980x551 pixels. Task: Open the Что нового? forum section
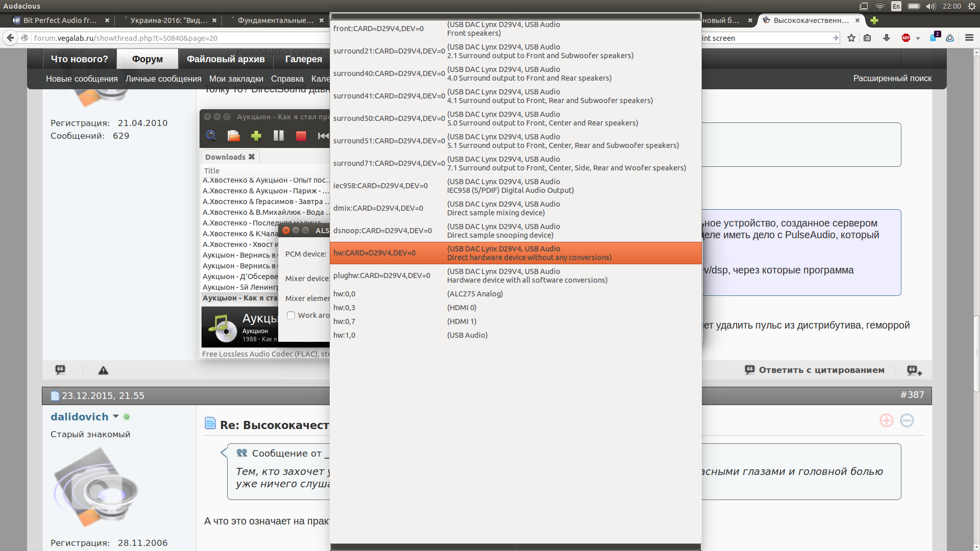coord(79,59)
